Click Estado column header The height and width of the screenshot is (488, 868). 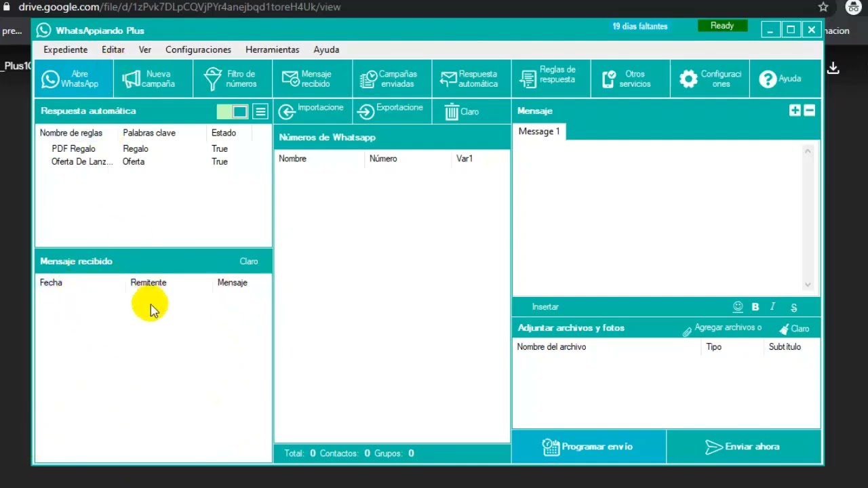[x=224, y=133]
